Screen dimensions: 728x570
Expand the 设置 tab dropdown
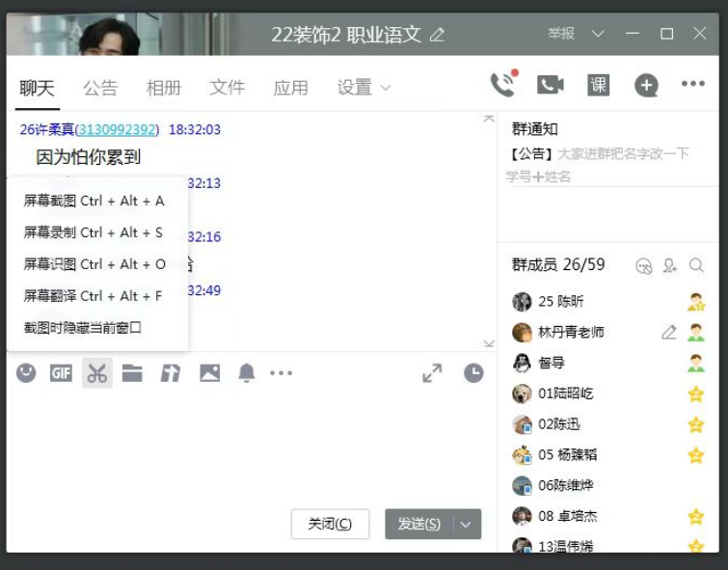364,88
